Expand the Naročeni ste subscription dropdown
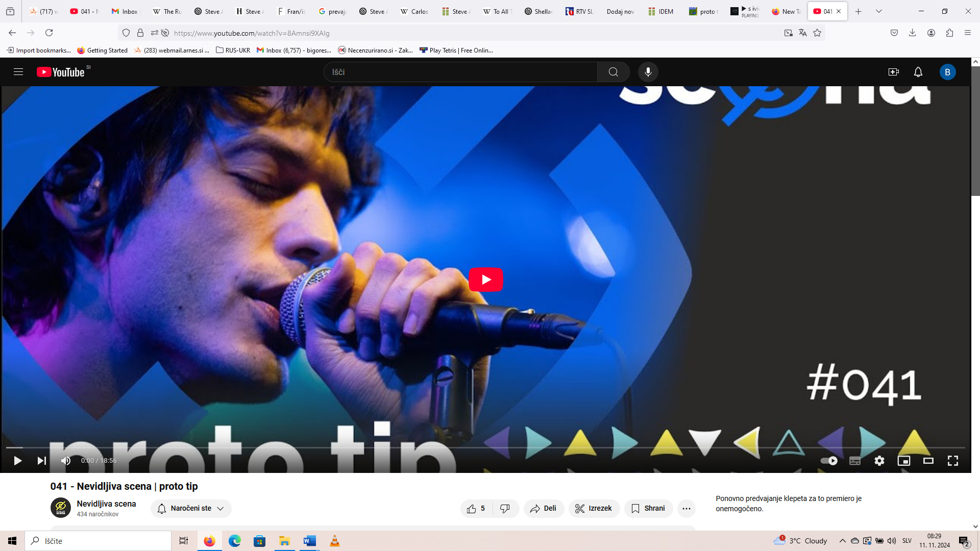The width and height of the screenshot is (980, 551). tap(191, 508)
